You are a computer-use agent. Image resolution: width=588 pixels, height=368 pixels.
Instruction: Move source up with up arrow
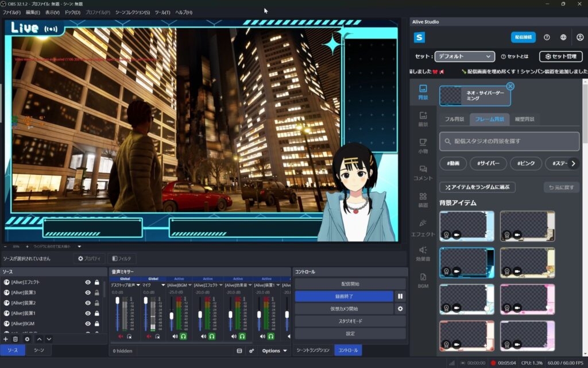(x=40, y=339)
